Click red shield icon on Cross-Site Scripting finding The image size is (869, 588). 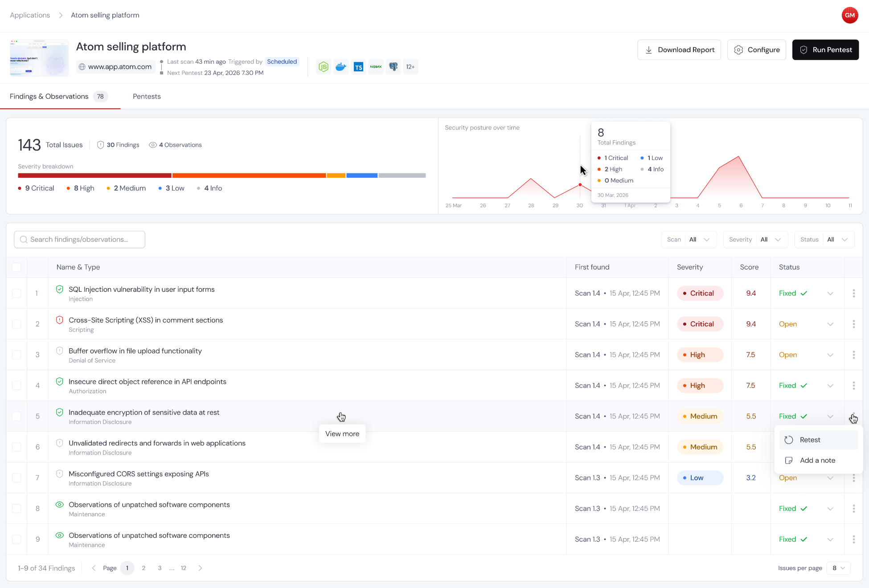[x=59, y=320]
